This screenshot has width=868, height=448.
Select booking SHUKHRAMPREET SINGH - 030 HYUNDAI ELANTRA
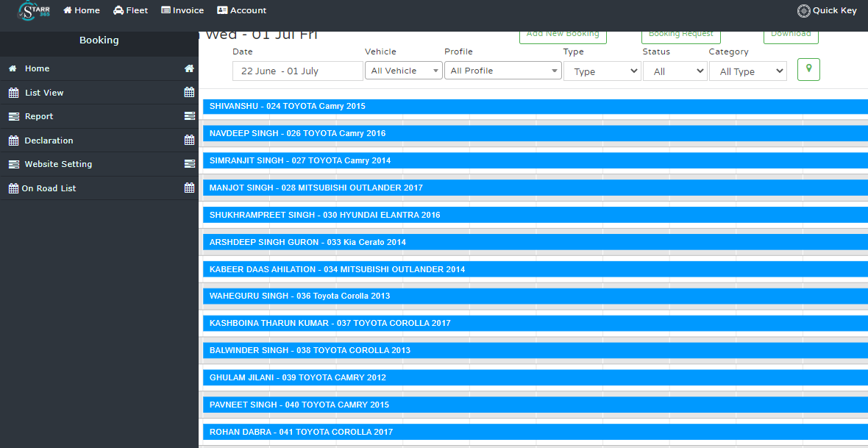click(536, 215)
